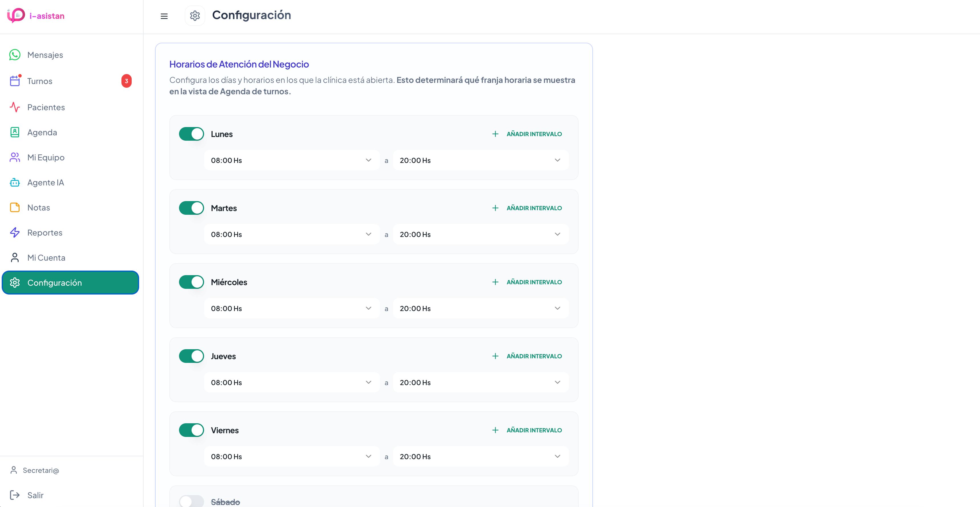Click AÑADIR INTERVALO for Viernes
This screenshot has height=507, width=980.
click(x=534, y=430)
